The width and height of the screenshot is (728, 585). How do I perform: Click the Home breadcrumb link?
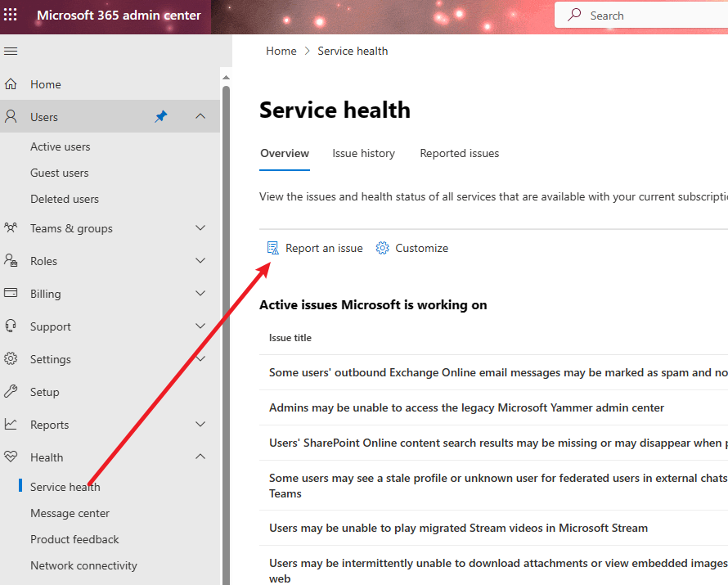point(281,51)
